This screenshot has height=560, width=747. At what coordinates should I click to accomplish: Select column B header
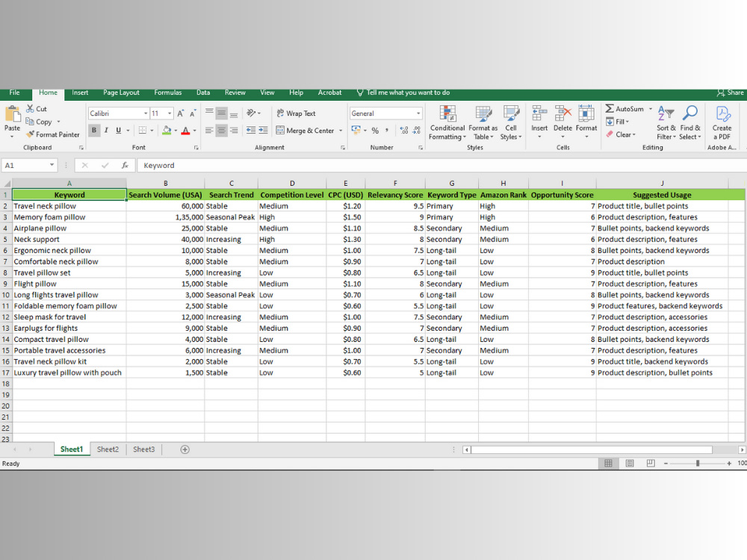165,184
